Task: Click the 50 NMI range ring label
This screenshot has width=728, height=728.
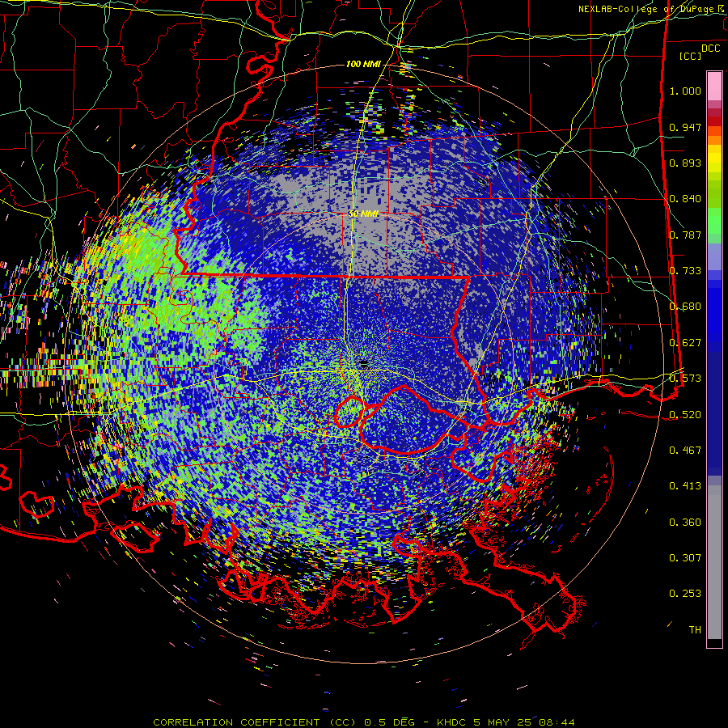Action: point(363,214)
